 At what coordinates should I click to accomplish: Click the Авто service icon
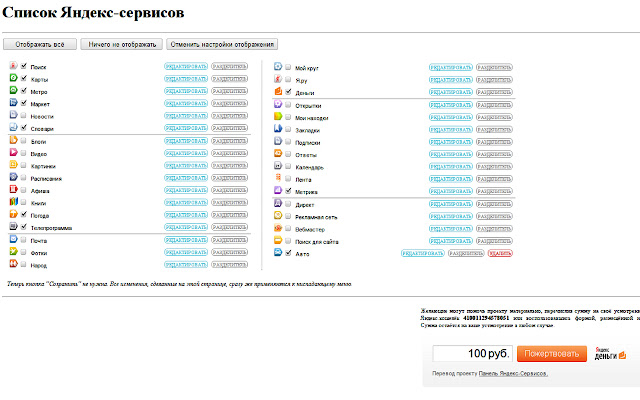(278, 252)
